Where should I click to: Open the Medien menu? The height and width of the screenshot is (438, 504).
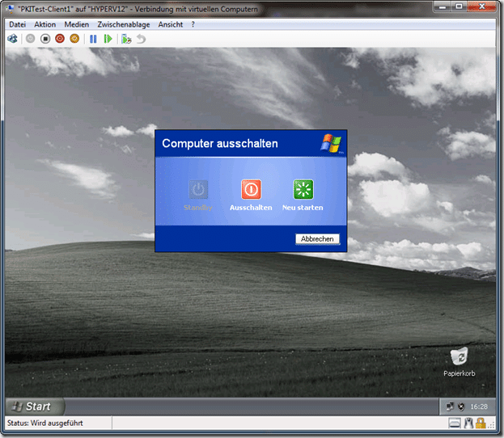pyautogui.click(x=77, y=24)
